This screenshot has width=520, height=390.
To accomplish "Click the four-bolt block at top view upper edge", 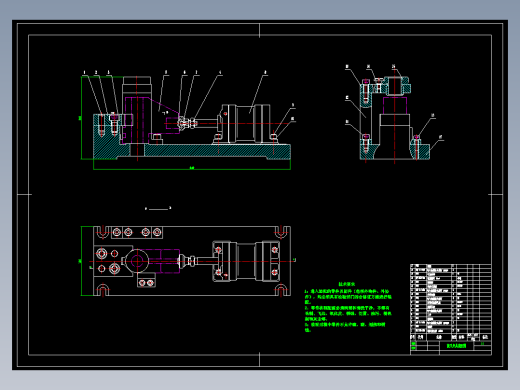I will [x=137, y=232].
